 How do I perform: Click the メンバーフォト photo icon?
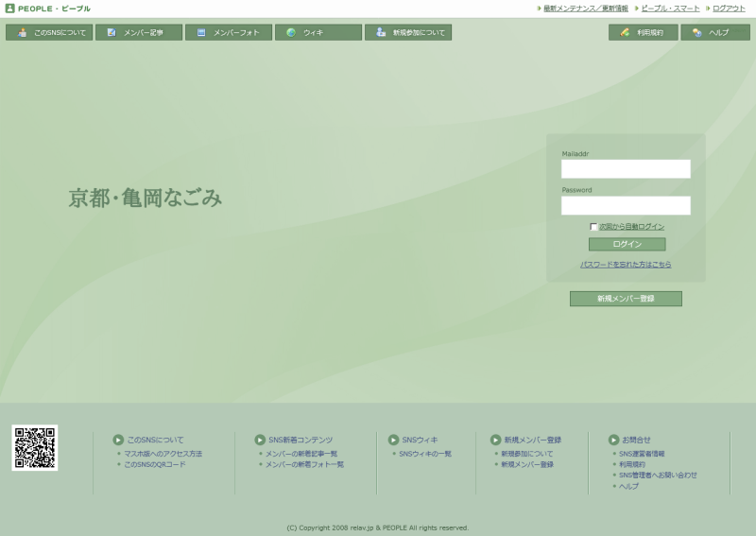(201, 32)
